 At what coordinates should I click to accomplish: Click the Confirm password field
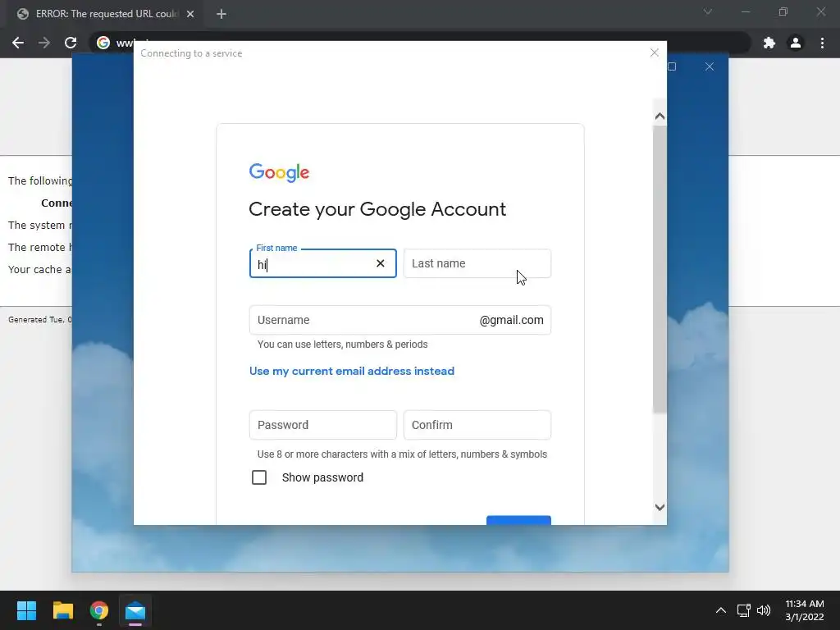point(477,425)
